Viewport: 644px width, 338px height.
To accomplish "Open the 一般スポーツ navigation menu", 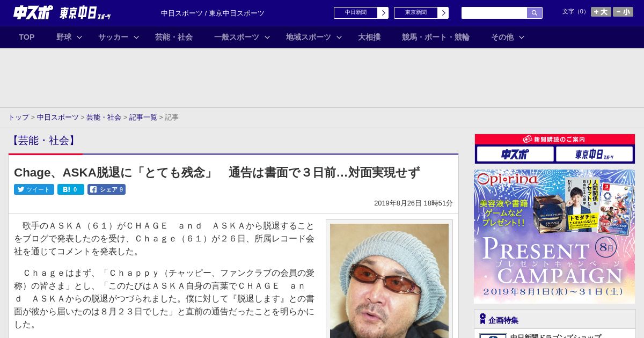I will coord(237,37).
